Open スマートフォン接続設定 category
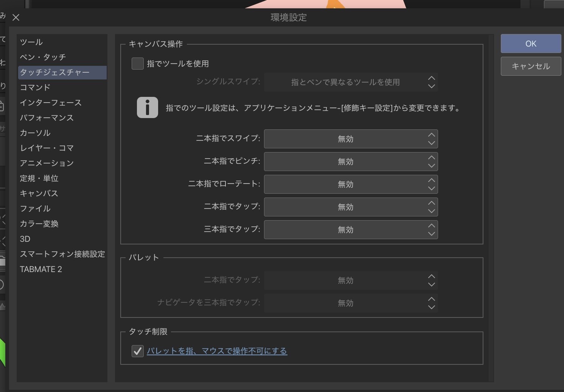Viewport: 564px width, 392px height. tap(62, 254)
